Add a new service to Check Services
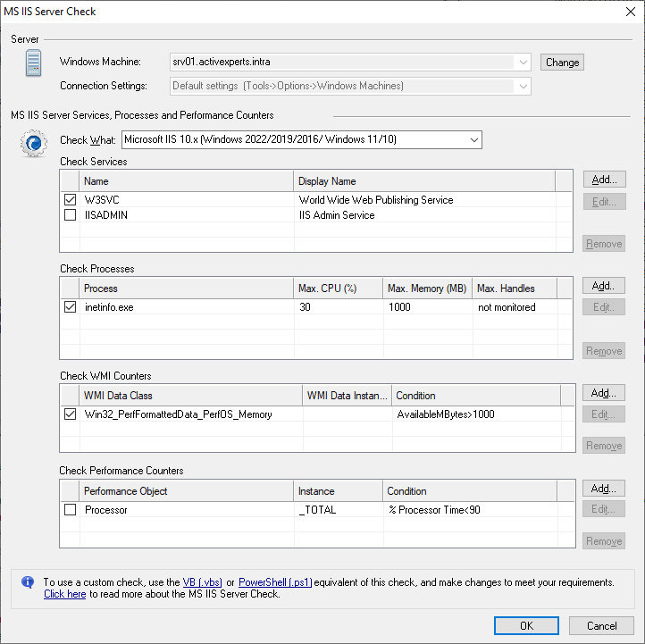Viewport: 645px width, 644px height. [604, 180]
